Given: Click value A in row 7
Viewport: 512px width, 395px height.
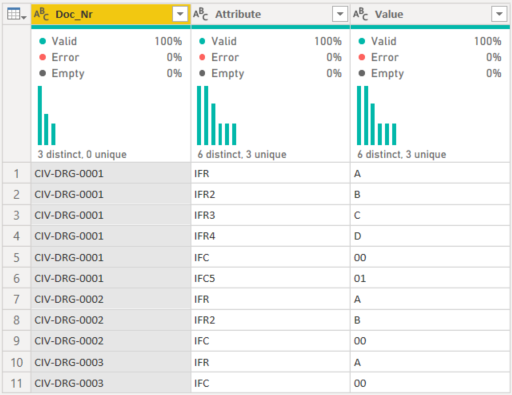Looking at the screenshot, I should 430,299.
